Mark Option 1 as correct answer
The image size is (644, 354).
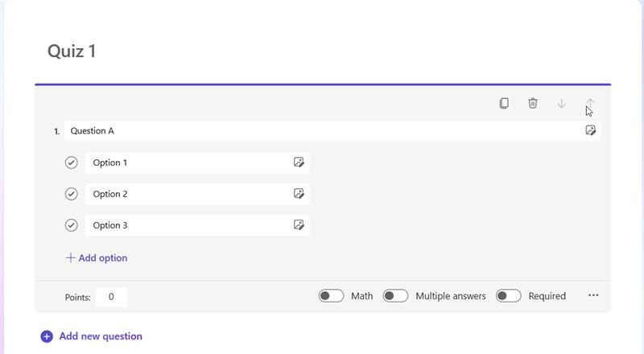coord(72,163)
